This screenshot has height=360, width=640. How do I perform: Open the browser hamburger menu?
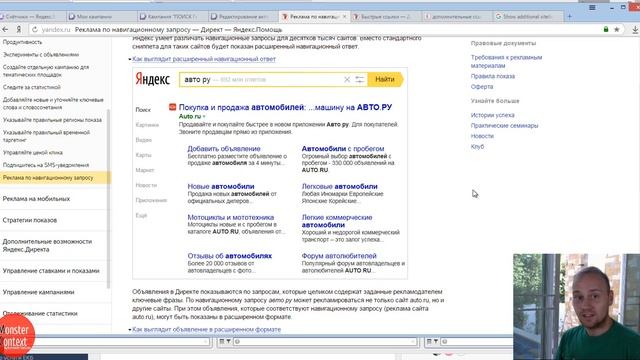coord(592,7)
